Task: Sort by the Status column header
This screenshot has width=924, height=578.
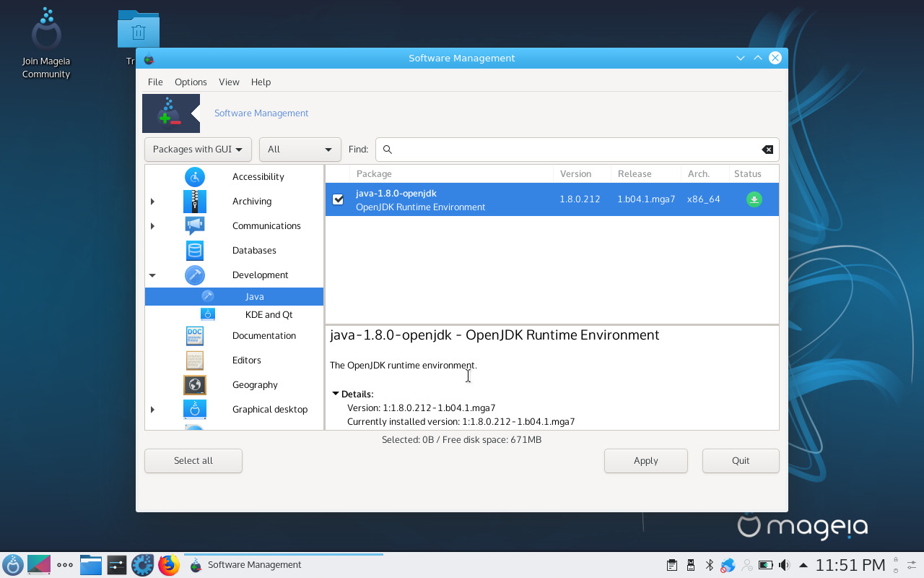Action: click(x=754, y=174)
